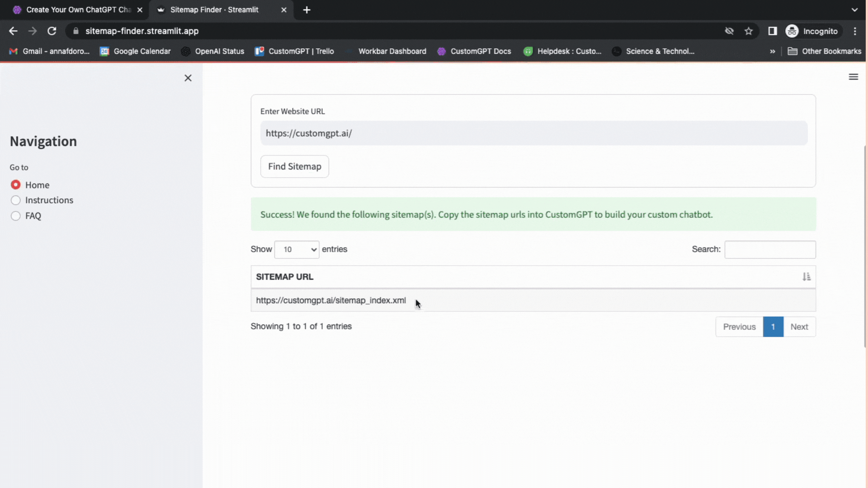The image size is (868, 488).
Task: Open the Show entries count dropdown
Action: pyautogui.click(x=297, y=249)
